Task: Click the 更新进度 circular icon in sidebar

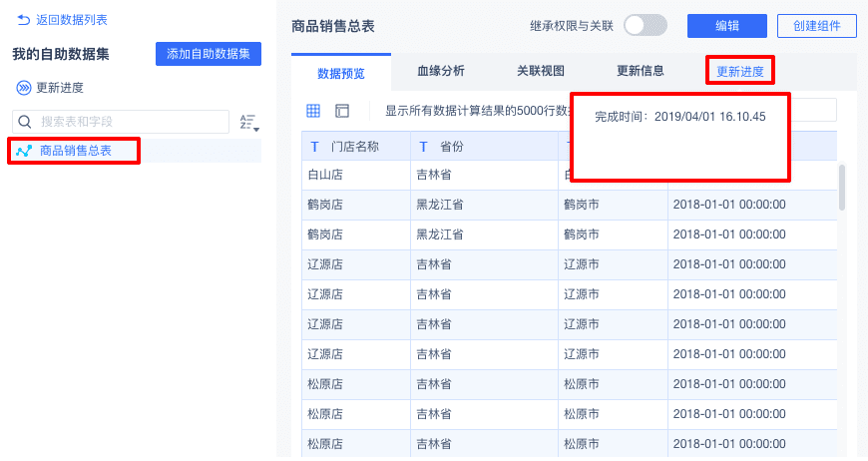Action: [x=23, y=88]
